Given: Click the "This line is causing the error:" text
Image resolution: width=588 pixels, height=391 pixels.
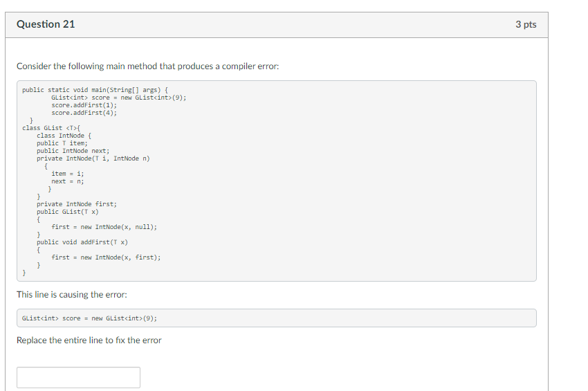Looking at the screenshot, I should 72,295.
